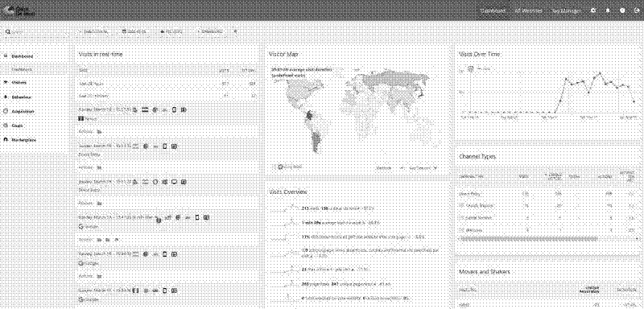Screen dimensions: 644x309
Task: Open the All Websites tab
Action: [529, 10]
